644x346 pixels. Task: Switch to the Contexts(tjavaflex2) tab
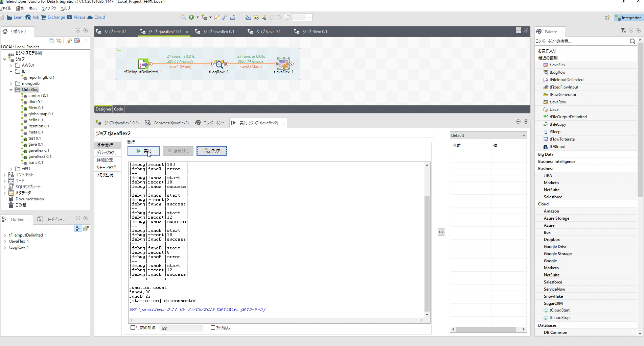click(x=167, y=123)
